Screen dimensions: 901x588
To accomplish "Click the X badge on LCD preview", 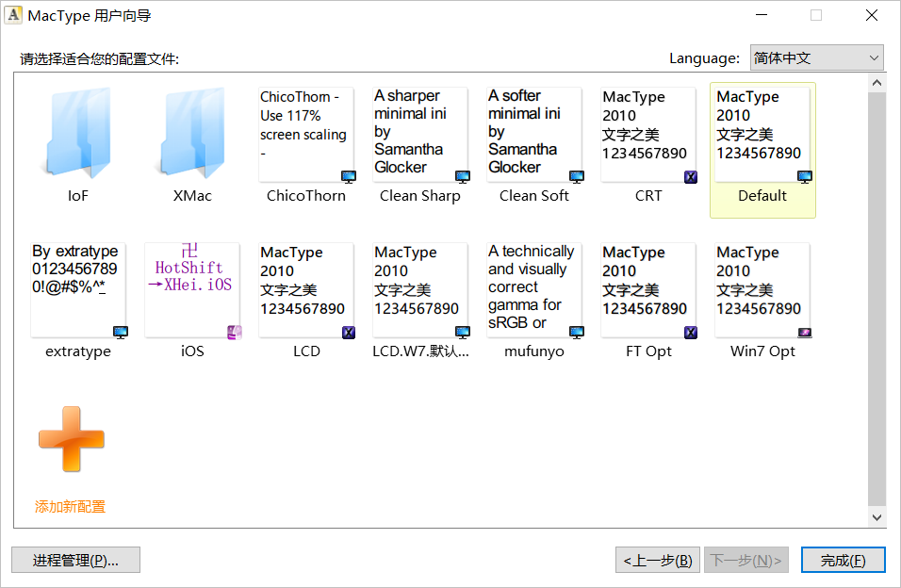I will pos(349,333).
